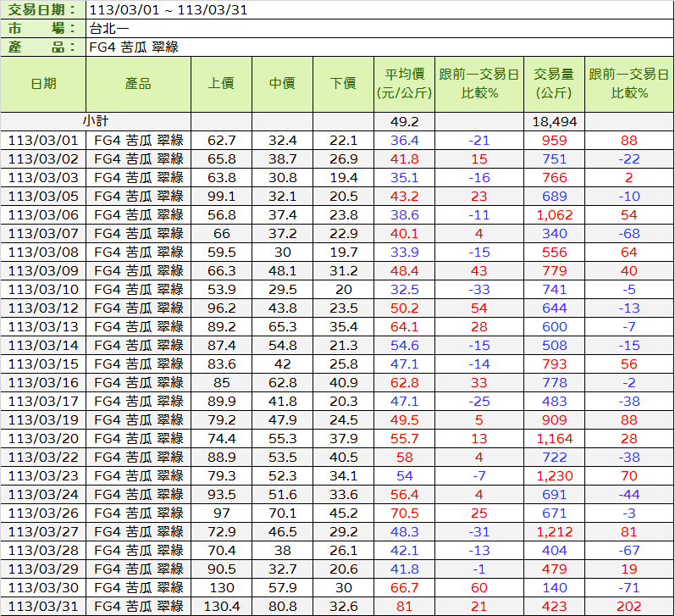
Task: Select the subtotal average price 49.2
Action: [404, 121]
